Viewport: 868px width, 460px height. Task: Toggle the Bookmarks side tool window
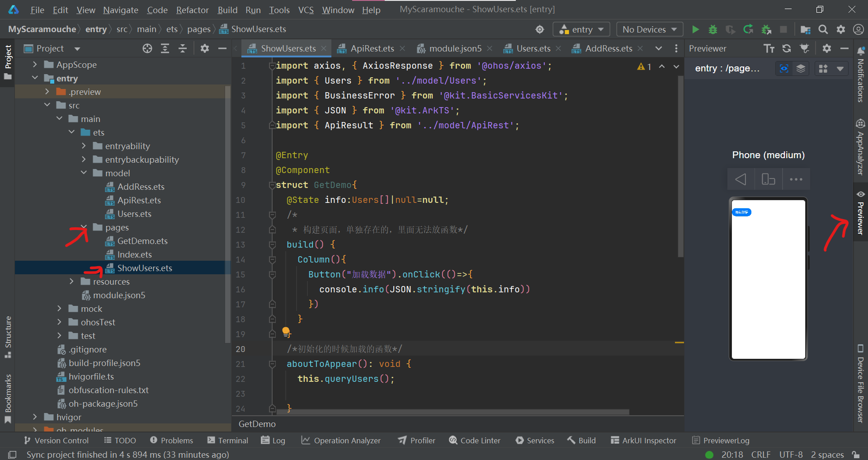click(8, 399)
